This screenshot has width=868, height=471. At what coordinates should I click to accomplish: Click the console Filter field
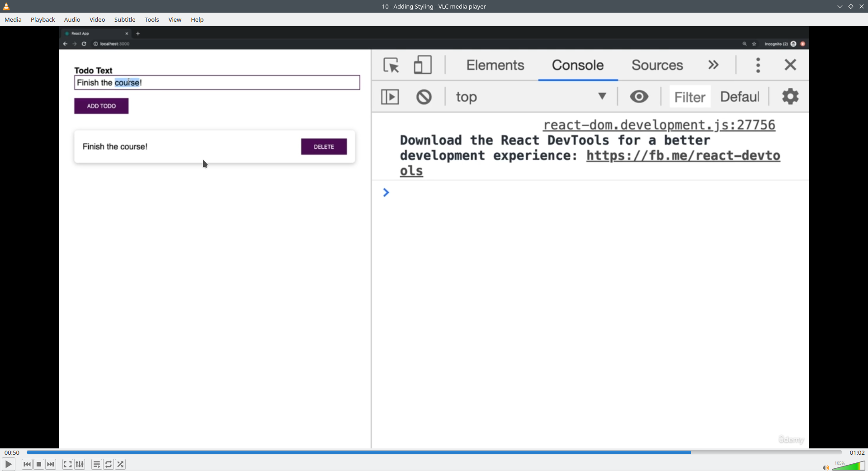pos(690,97)
